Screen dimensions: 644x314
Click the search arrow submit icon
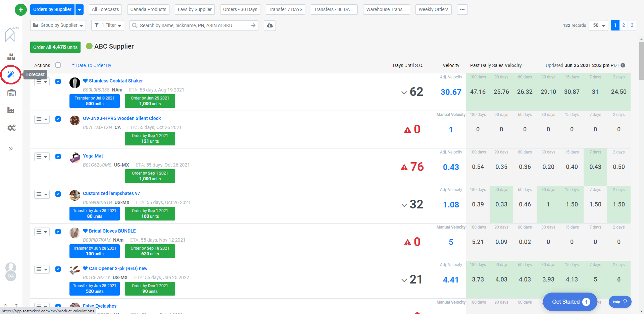pyautogui.click(x=253, y=25)
